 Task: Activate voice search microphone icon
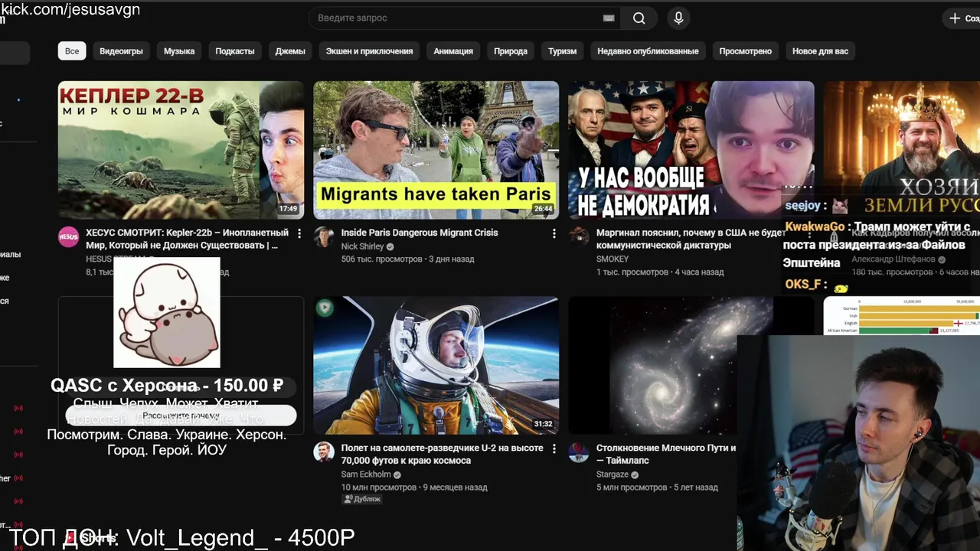[678, 18]
